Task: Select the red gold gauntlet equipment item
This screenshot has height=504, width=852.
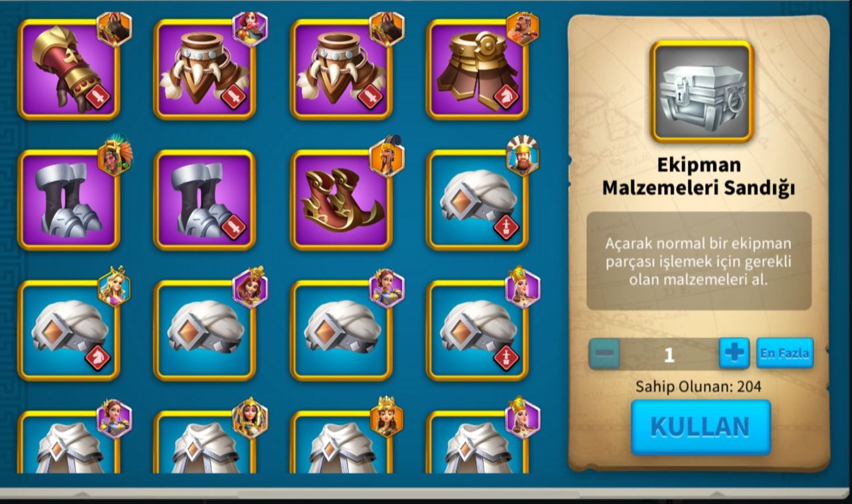Action: click(69, 70)
